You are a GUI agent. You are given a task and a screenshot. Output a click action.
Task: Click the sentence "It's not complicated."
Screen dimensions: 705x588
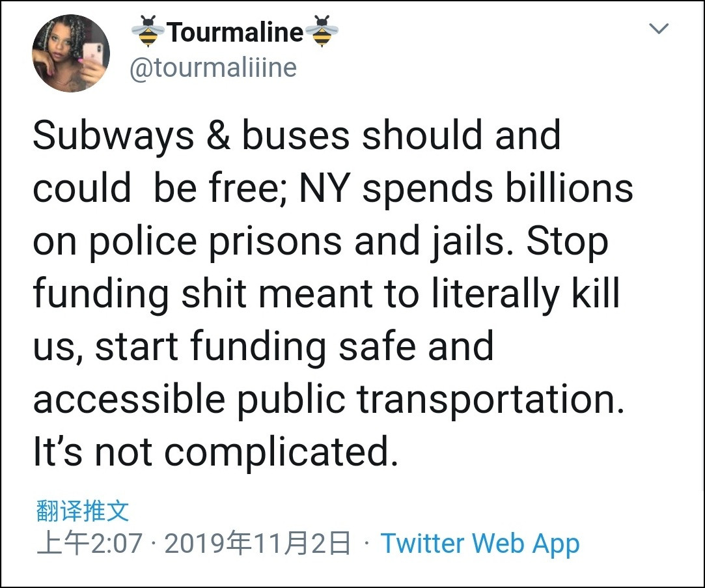pos(215,452)
